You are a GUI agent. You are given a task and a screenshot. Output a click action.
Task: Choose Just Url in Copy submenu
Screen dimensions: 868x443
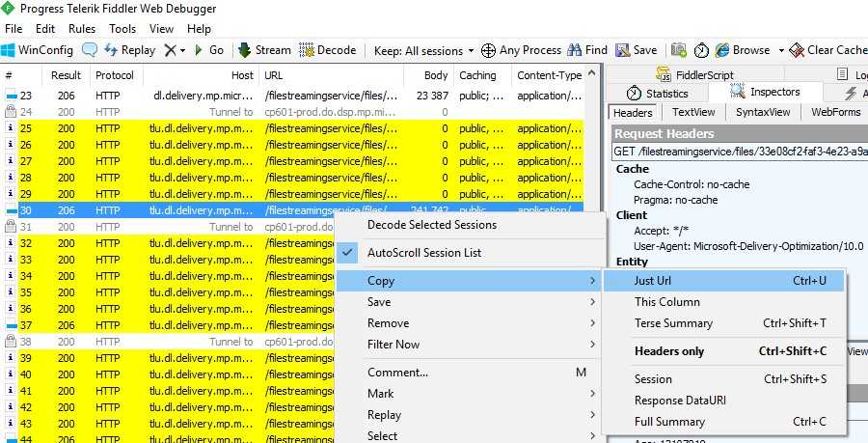[654, 281]
